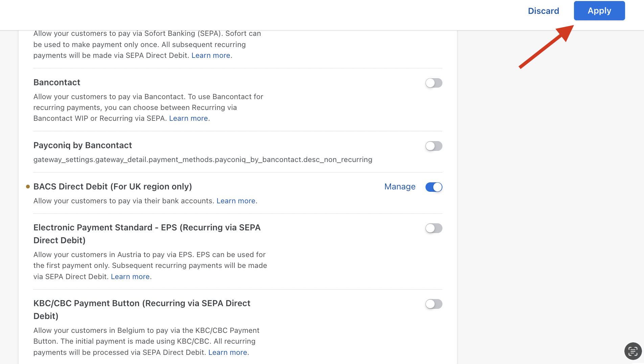Open Learn more link for EPS payments
644x364 pixels.
pyautogui.click(x=130, y=277)
